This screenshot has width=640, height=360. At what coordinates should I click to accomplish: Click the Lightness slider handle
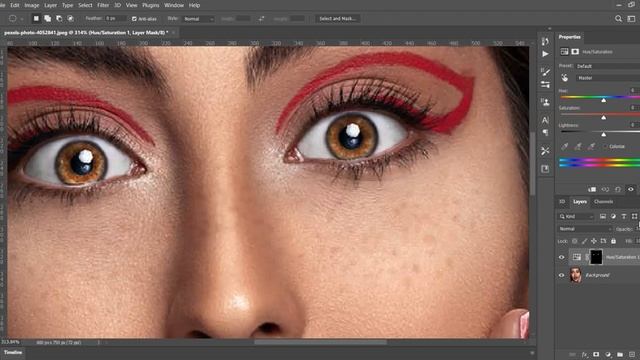pos(604,134)
